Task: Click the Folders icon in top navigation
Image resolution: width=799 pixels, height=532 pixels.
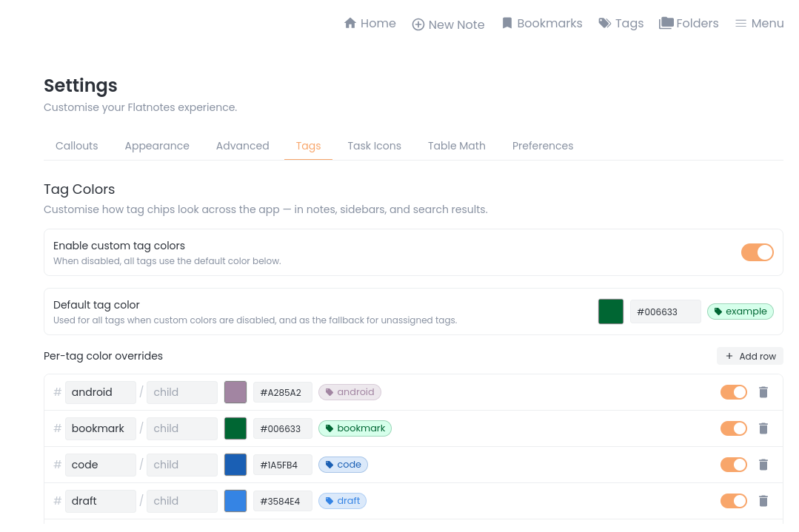Action: pyautogui.click(x=666, y=23)
